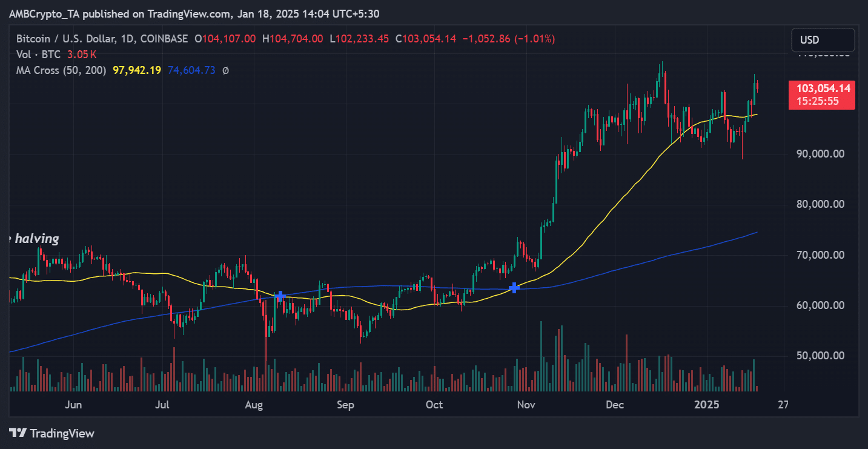
Task: Click the MA cross marker before November
Action: pyautogui.click(x=514, y=288)
